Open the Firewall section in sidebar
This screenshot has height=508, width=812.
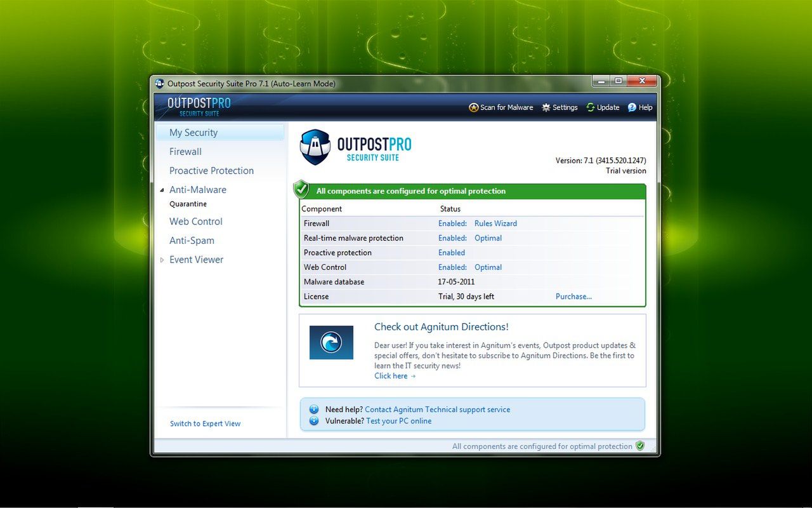point(185,152)
